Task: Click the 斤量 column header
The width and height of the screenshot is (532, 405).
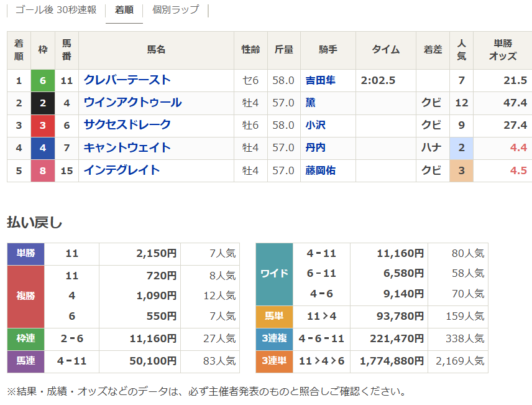Action: [x=284, y=50]
